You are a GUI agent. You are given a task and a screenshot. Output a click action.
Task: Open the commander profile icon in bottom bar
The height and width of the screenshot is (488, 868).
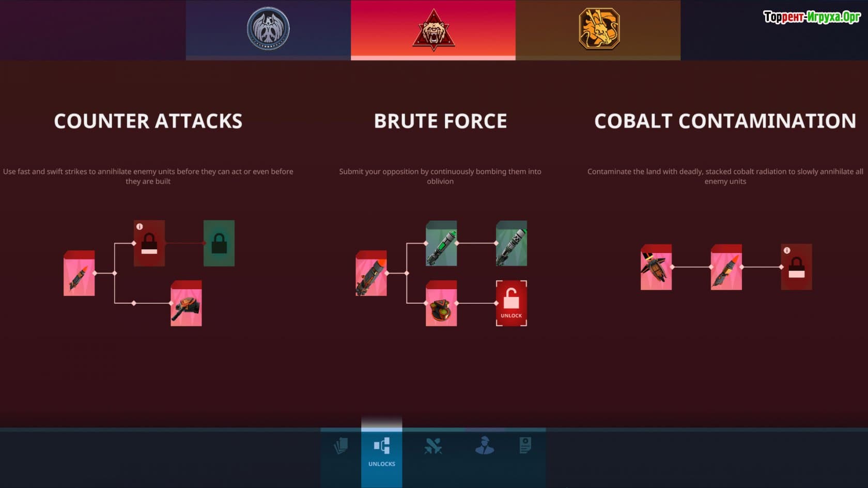coord(484,445)
